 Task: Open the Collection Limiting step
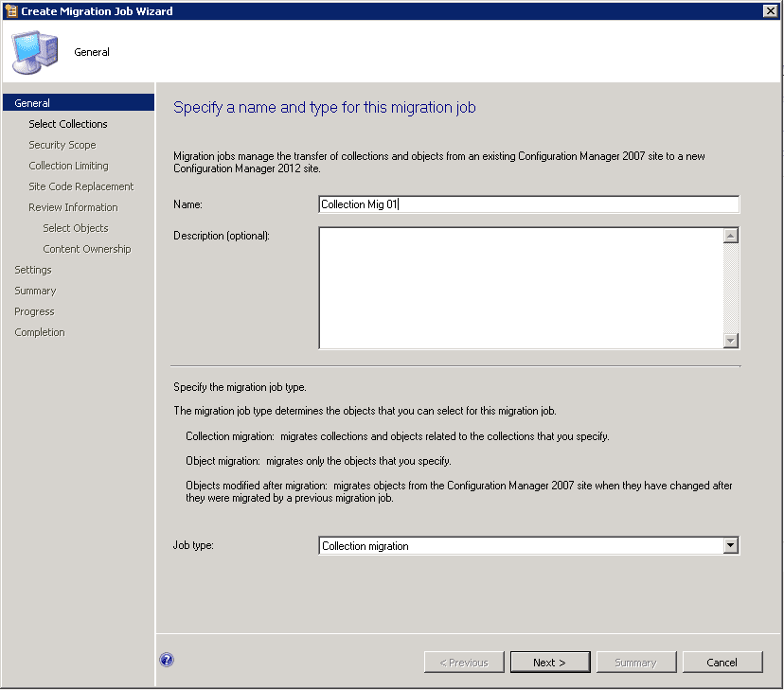[68, 166]
